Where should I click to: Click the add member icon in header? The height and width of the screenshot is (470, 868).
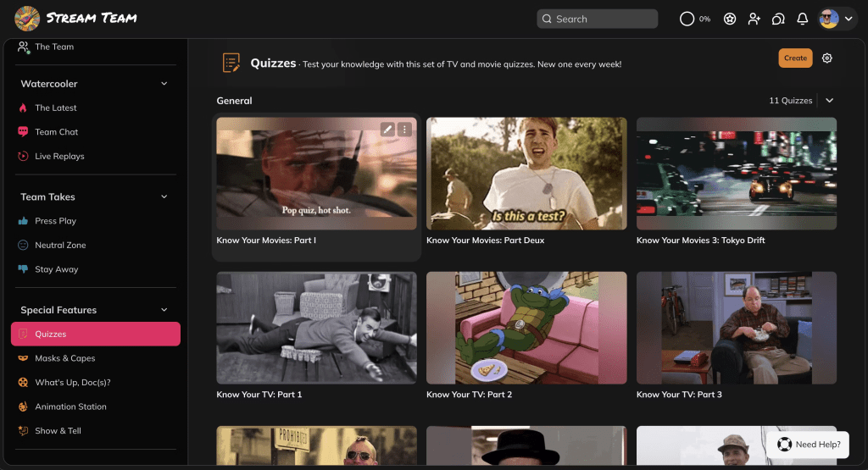[x=754, y=19]
